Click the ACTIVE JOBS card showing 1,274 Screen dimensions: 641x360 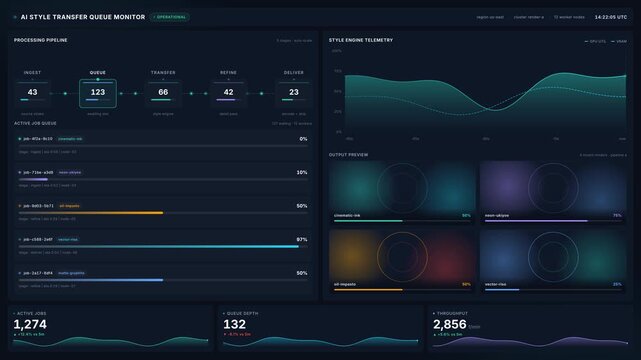click(110, 328)
